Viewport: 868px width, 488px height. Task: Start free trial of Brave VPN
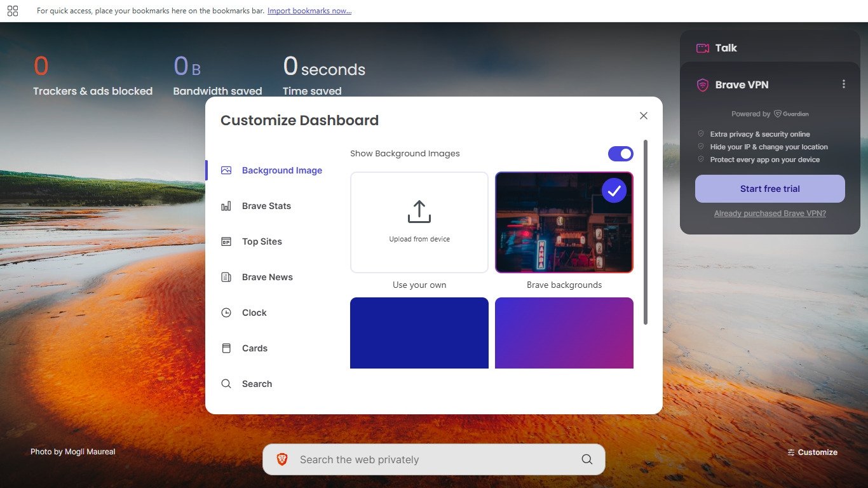[x=770, y=189]
